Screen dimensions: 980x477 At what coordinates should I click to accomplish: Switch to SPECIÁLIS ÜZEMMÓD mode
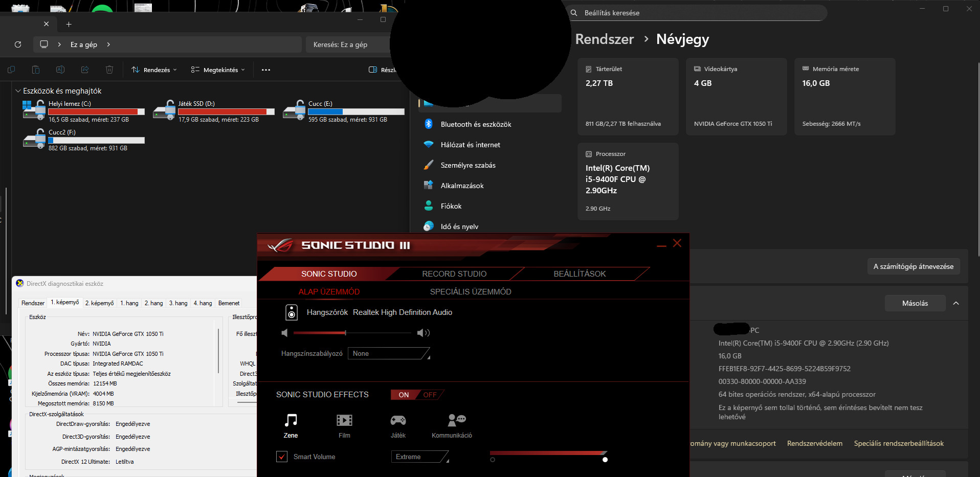[x=471, y=292]
